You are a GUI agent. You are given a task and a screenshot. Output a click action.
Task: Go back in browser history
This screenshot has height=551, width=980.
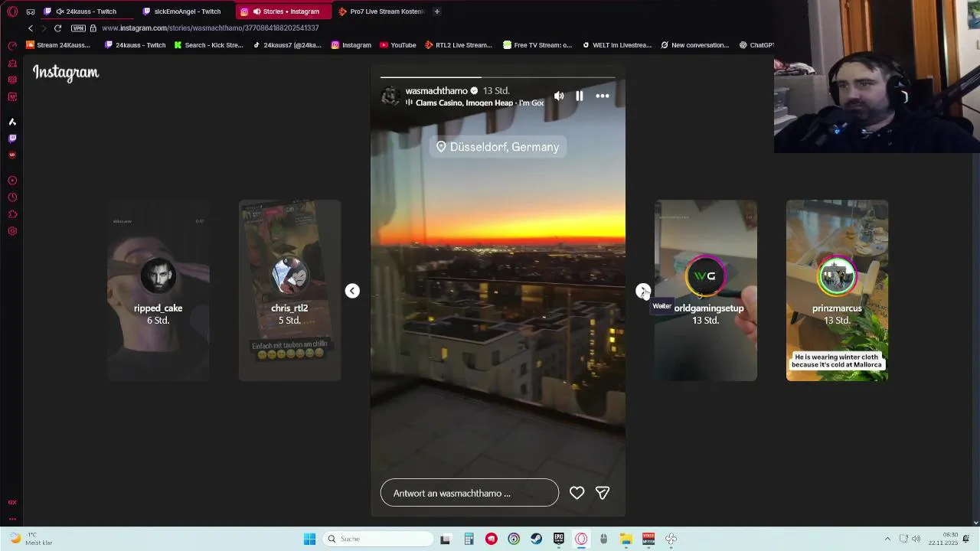31,28
